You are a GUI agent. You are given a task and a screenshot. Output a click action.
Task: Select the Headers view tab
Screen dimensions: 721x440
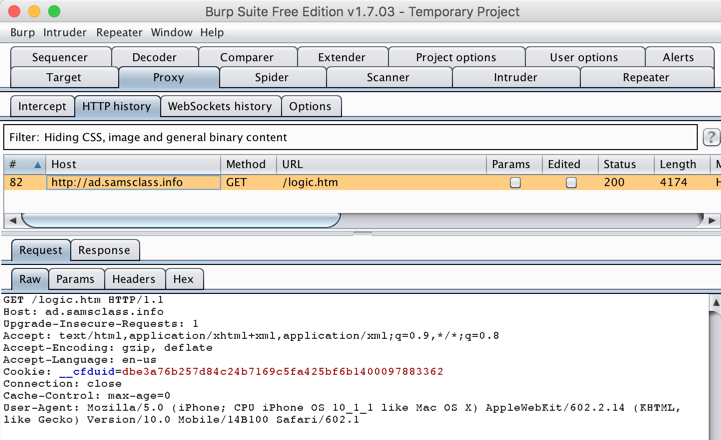pos(133,279)
